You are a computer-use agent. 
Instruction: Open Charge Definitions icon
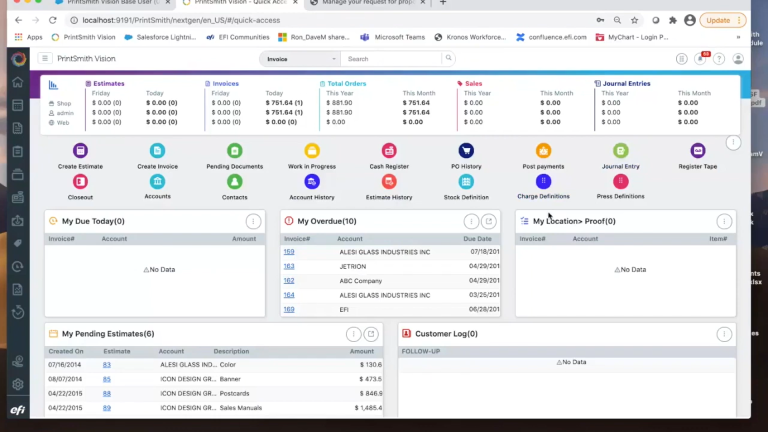[543, 182]
